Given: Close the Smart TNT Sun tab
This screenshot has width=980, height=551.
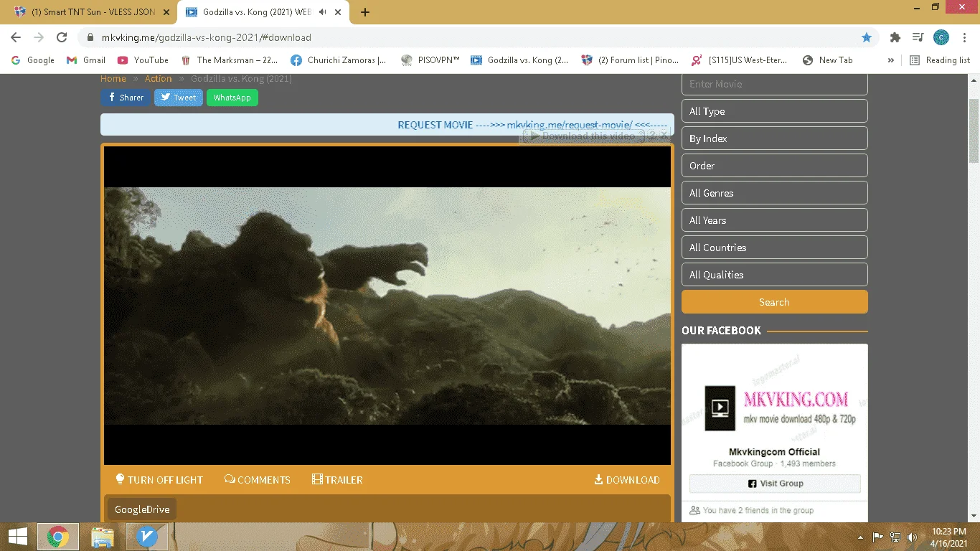Looking at the screenshot, I should coord(166,12).
